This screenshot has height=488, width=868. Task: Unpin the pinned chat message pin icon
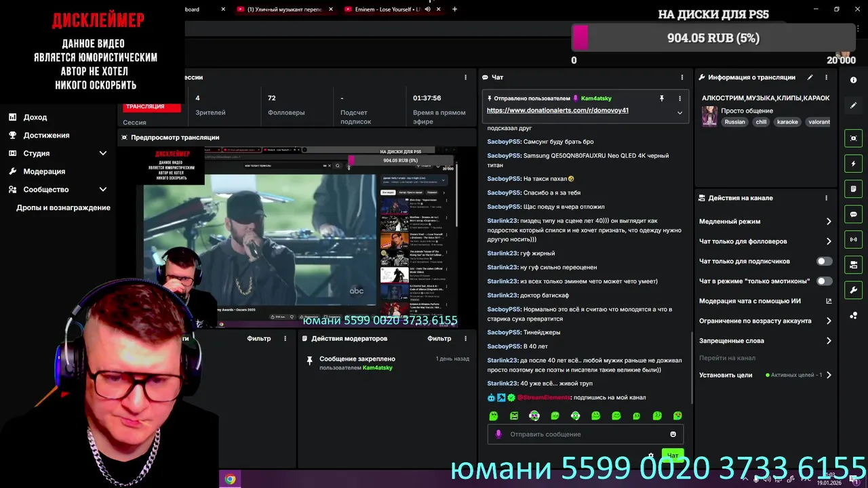(661, 98)
